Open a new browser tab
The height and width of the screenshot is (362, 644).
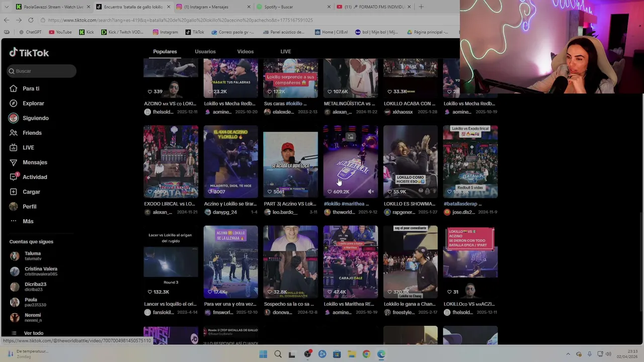[x=421, y=7]
